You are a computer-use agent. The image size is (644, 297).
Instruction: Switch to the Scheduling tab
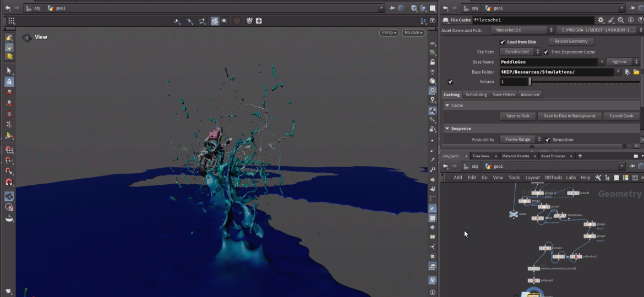476,95
